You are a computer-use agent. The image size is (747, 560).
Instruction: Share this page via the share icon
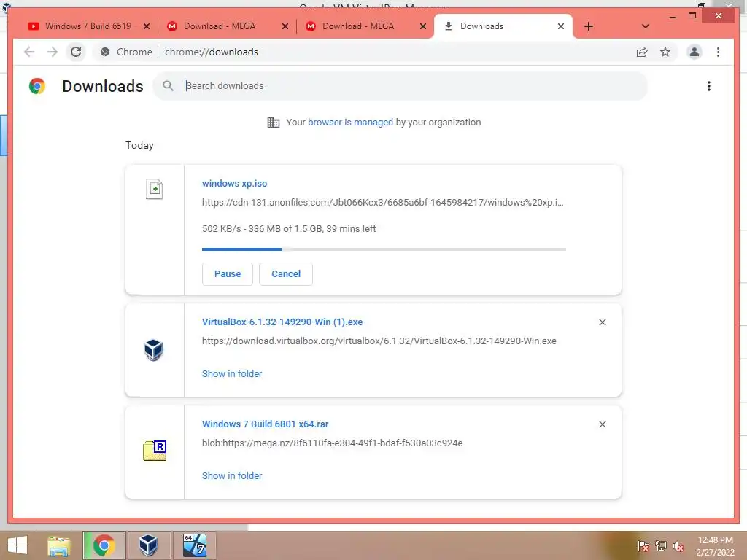[642, 52]
